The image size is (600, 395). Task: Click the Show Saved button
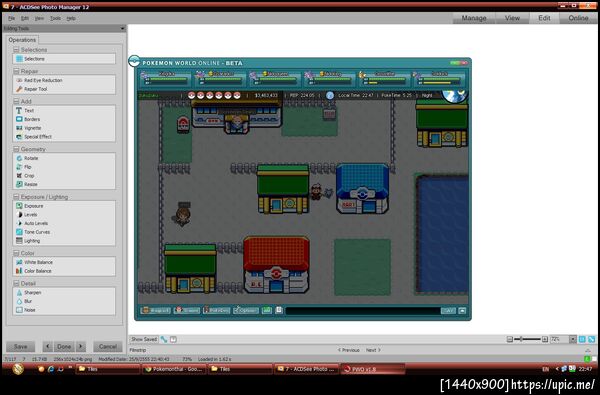144,340
